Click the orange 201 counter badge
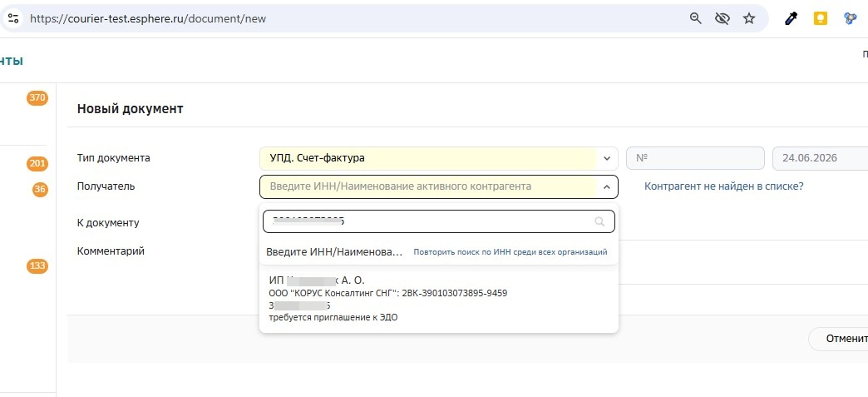This screenshot has width=868, height=397. (37, 164)
